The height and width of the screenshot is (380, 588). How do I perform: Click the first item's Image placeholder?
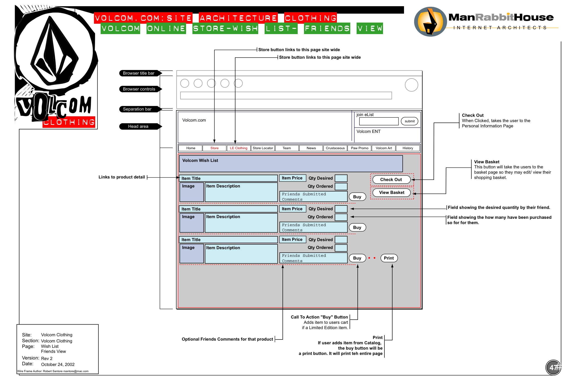click(x=191, y=192)
